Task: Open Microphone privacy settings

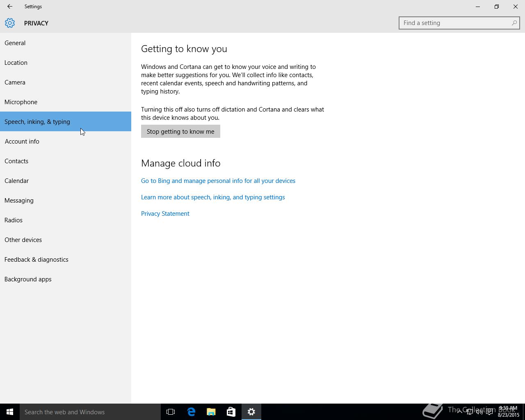Action: click(x=66, y=102)
